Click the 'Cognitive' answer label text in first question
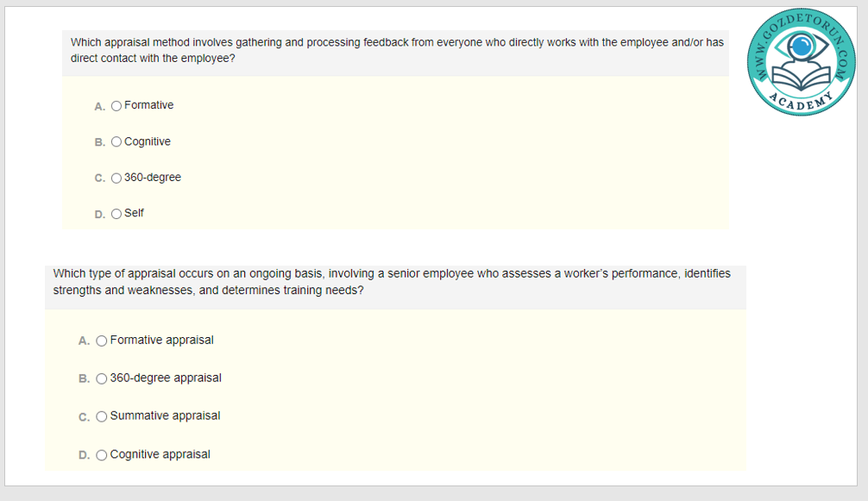 click(x=148, y=141)
